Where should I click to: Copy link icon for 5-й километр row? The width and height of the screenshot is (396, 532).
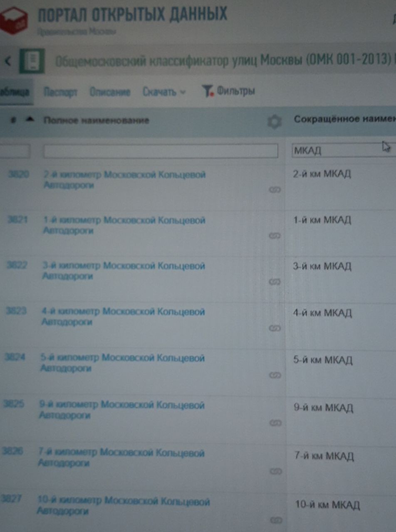tap(275, 375)
